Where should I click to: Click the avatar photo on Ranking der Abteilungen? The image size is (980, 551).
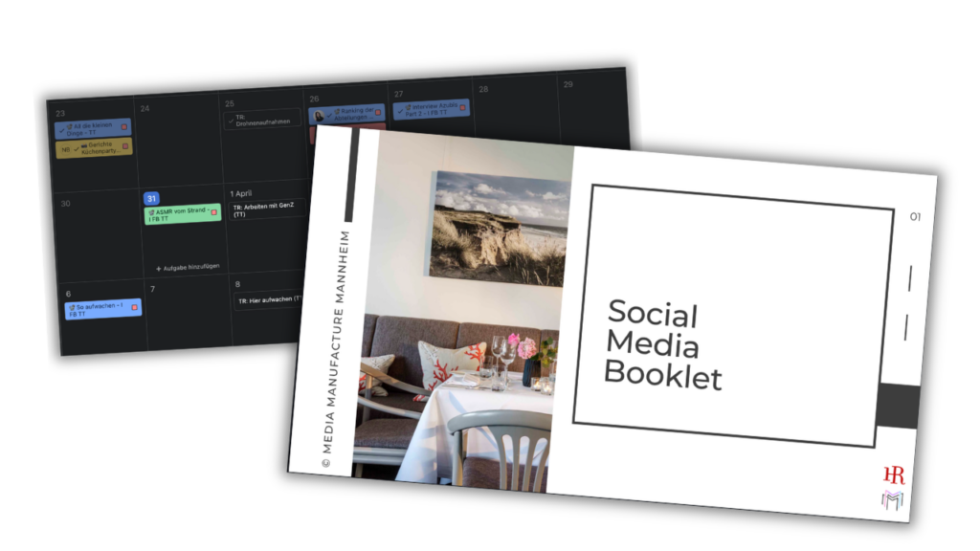point(319,116)
